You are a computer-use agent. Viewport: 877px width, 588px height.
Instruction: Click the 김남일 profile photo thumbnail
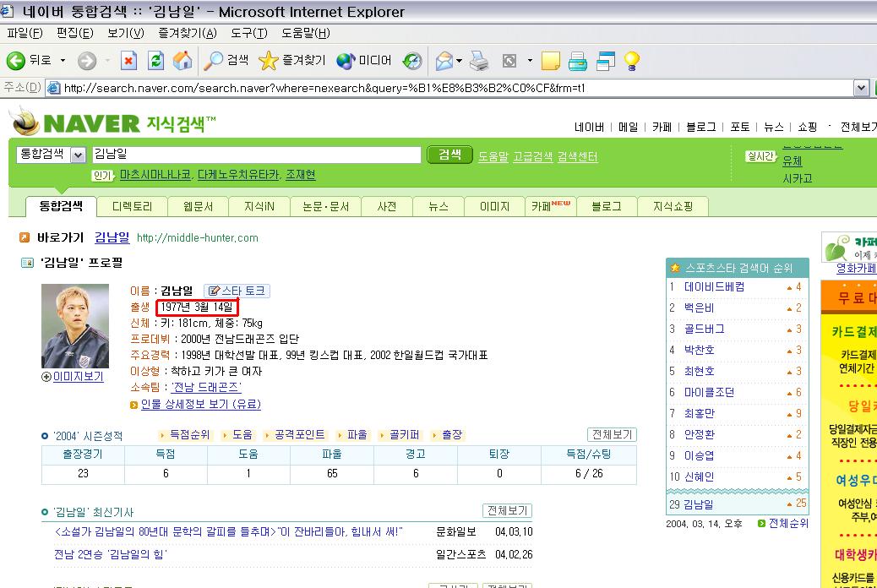(75, 326)
